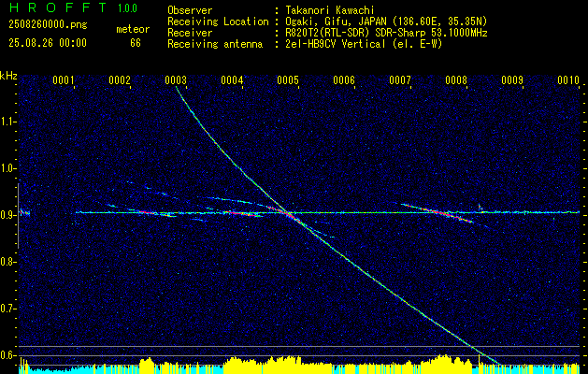The height and width of the screenshot is (374, 588).
Task: Click the Receiver field label
Action: (190, 33)
